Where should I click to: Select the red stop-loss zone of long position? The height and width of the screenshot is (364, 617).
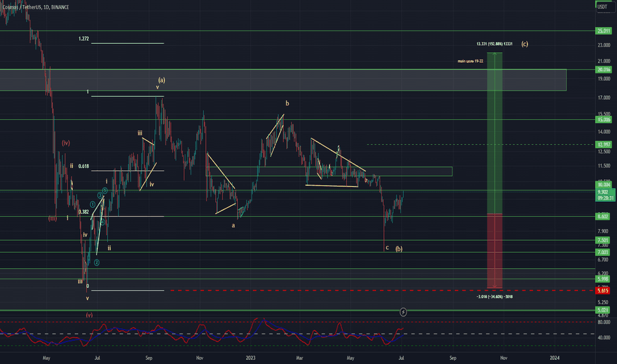495,251
